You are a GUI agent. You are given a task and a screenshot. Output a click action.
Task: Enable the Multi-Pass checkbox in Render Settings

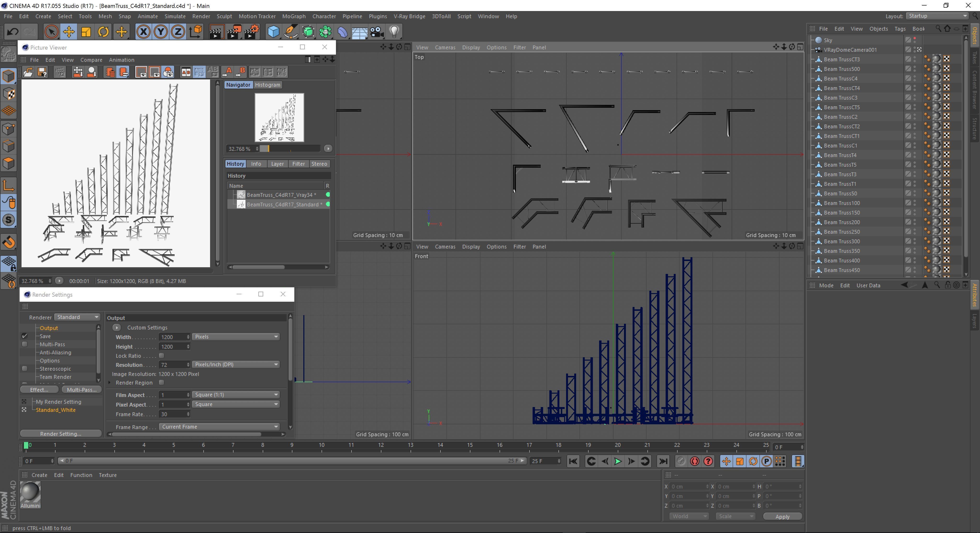click(x=25, y=344)
